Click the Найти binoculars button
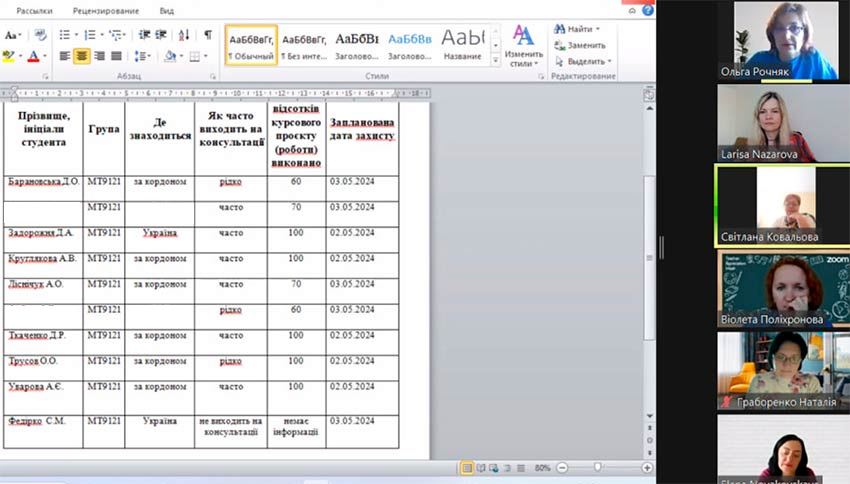This screenshot has height=484, width=850. [x=577, y=29]
